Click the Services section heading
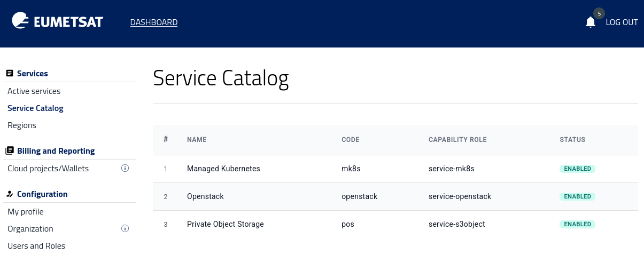Viewport: 644px width, 254px height. point(33,73)
